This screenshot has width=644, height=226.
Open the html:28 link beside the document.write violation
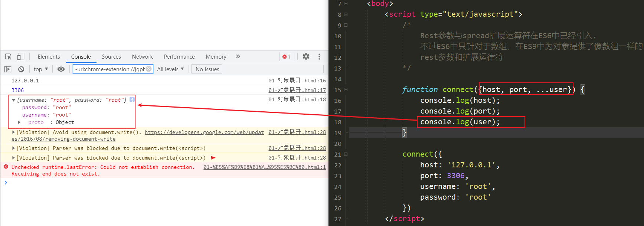297,132
